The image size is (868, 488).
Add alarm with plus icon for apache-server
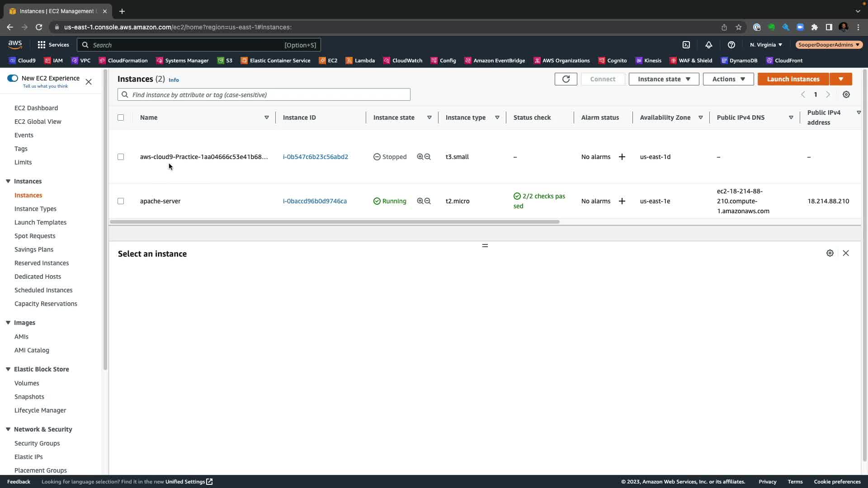(x=622, y=201)
